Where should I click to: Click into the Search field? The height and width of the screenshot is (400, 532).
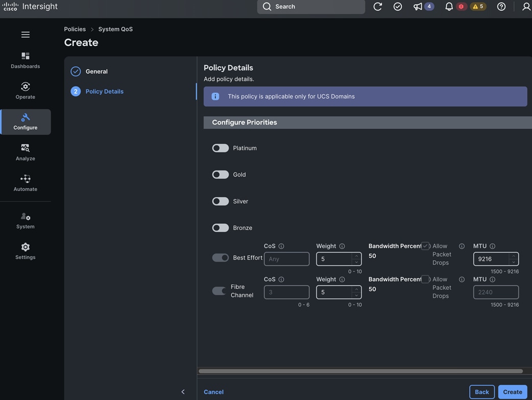point(311,7)
